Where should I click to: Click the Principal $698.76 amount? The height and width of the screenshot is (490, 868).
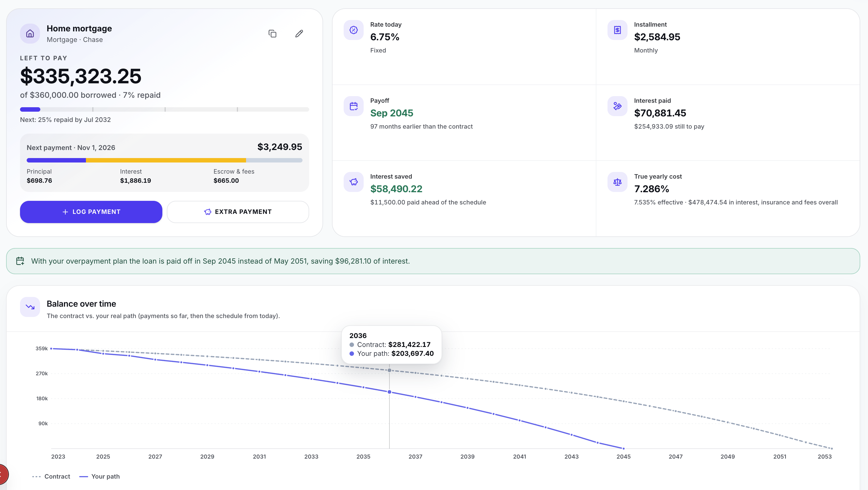39,181
